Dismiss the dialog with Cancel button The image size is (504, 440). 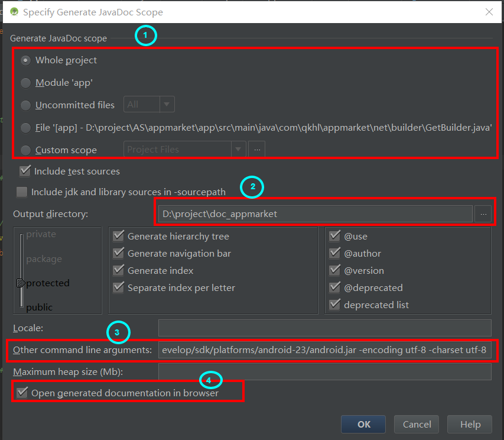point(417,424)
